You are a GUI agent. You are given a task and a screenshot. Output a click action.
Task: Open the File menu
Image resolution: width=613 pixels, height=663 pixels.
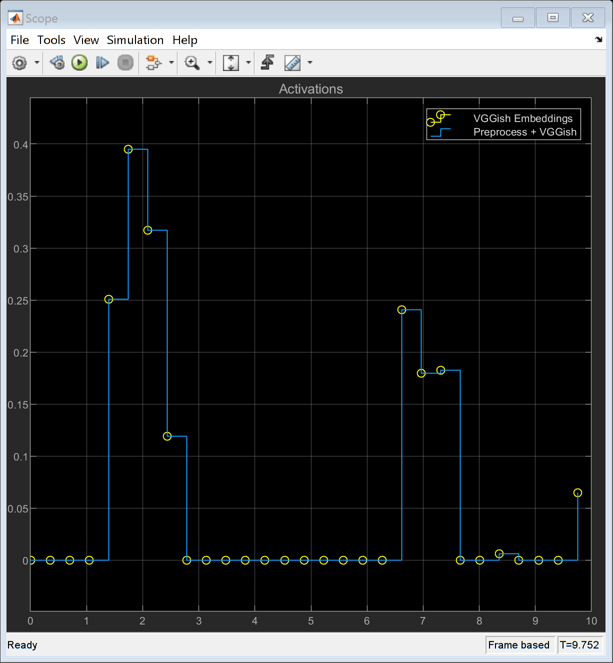tap(20, 40)
